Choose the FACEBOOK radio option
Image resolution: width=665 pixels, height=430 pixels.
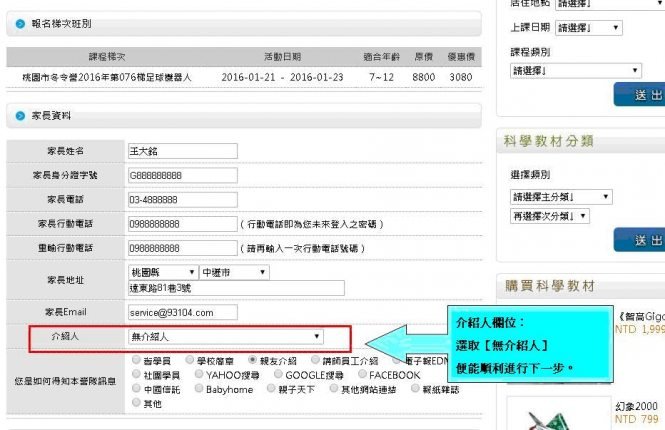pyautogui.click(x=361, y=374)
